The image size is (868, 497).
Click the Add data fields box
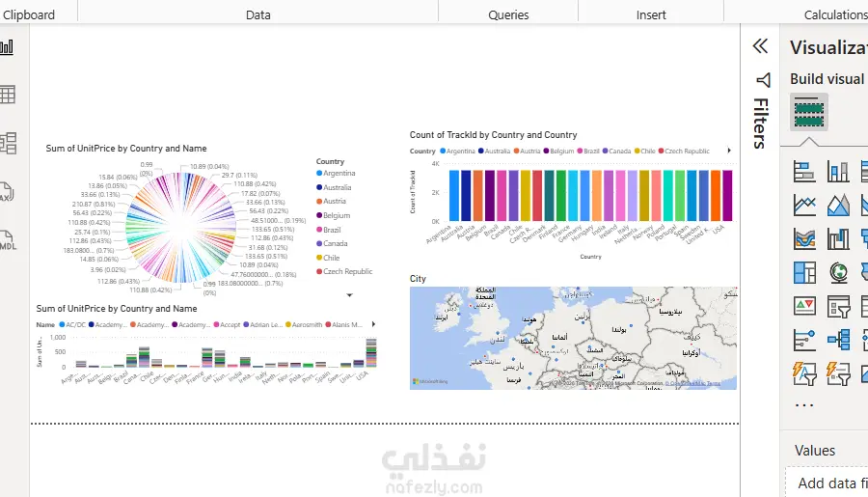[827, 483]
